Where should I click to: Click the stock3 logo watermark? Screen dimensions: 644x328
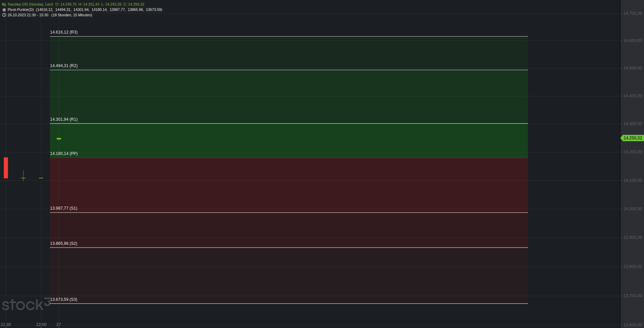coord(26,304)
